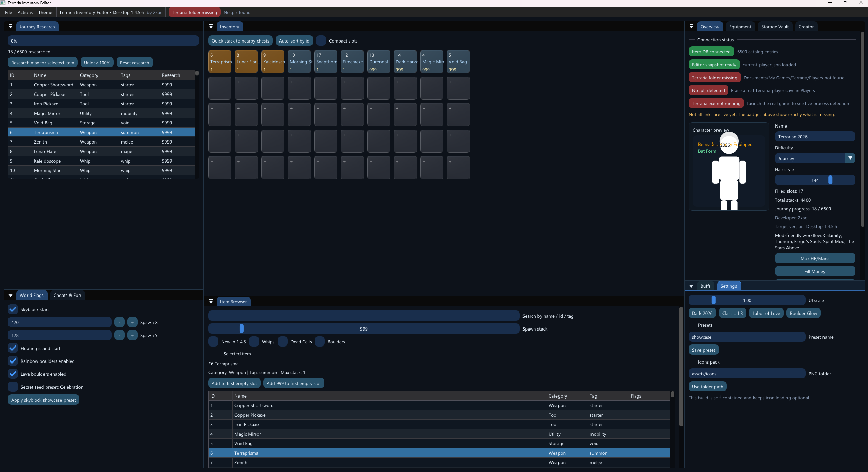The image size is (868, 472).
Task: Enable the Boulders filter checkbox
Action: coord(320,341)
